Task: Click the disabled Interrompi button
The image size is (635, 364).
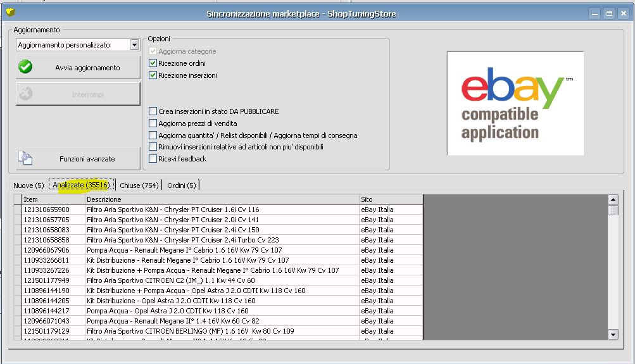Action: [x=78, y=94]
